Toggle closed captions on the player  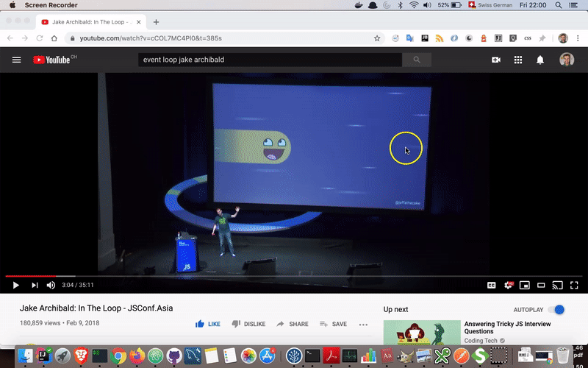coord(491,286)
